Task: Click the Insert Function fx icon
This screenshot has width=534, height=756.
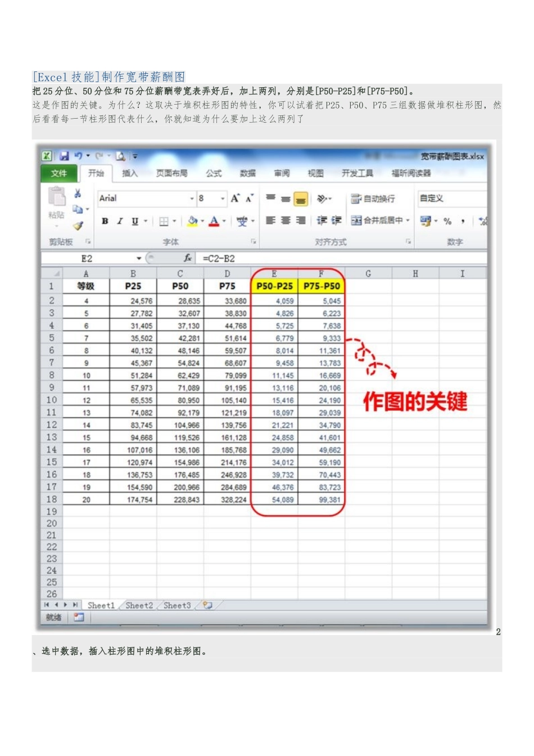Action: coord(187,258)
